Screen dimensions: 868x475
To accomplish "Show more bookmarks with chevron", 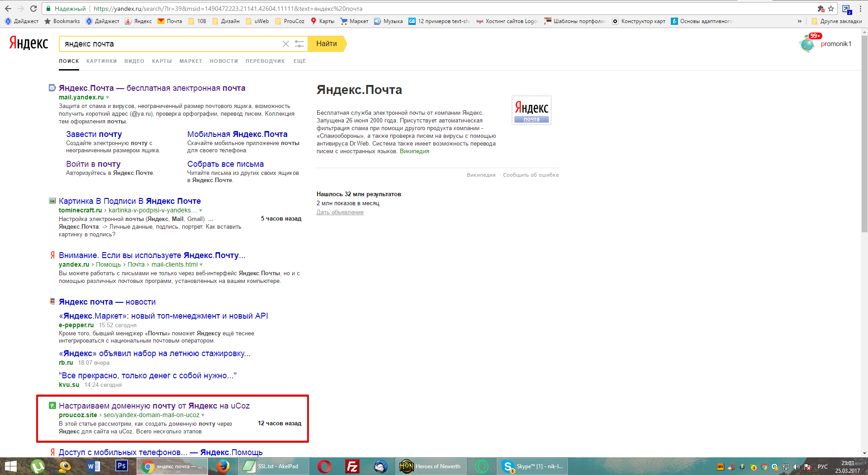I will click(800, 21).
